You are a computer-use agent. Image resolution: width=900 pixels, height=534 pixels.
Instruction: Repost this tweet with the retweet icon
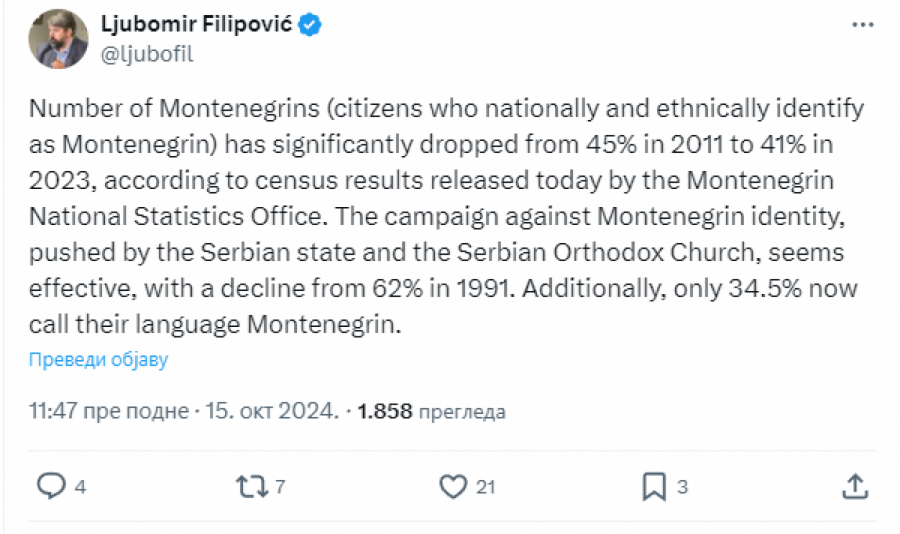click(250, 486)
